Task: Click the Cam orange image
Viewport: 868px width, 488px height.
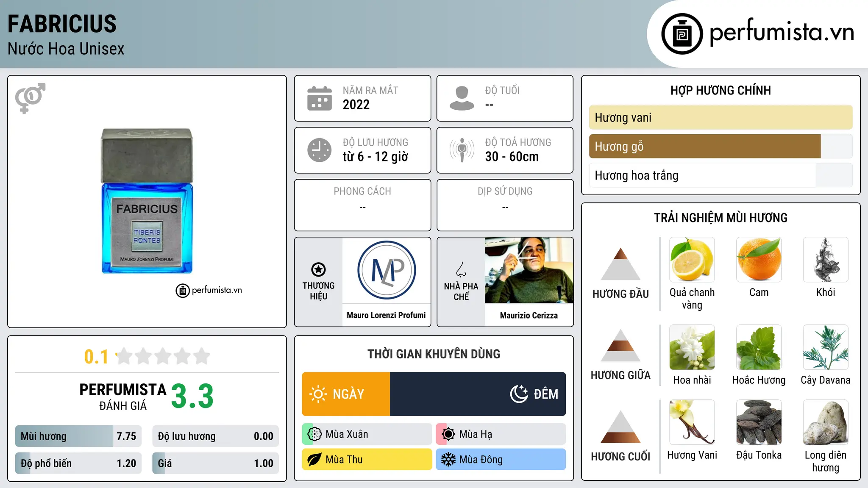Action: [759, 260]
